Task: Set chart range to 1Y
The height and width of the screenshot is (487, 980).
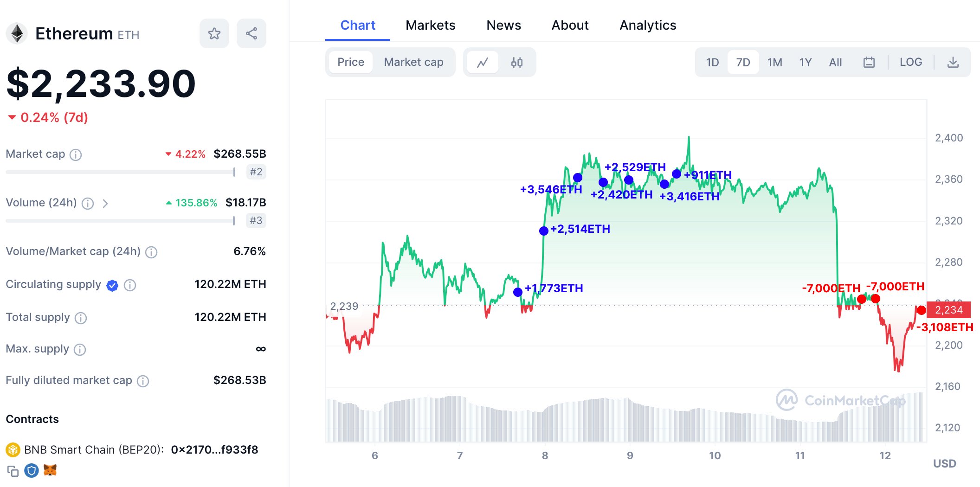Action: [x=805, y=62]
